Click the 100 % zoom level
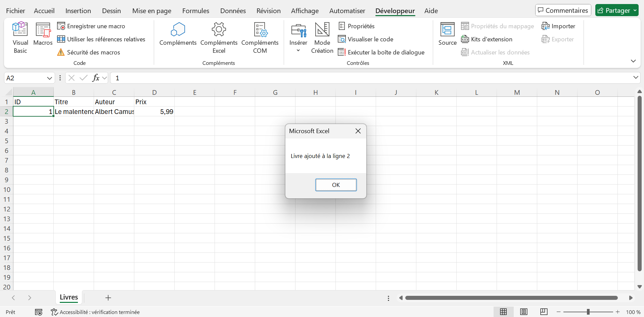Image resolution: width=644 pixels, height=317 pixels. point(633,312)
